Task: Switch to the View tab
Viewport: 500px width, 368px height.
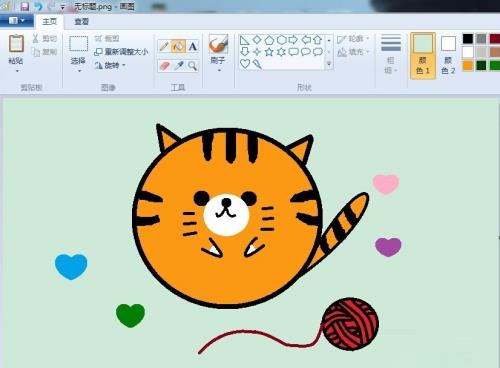Action: point(82,22)
